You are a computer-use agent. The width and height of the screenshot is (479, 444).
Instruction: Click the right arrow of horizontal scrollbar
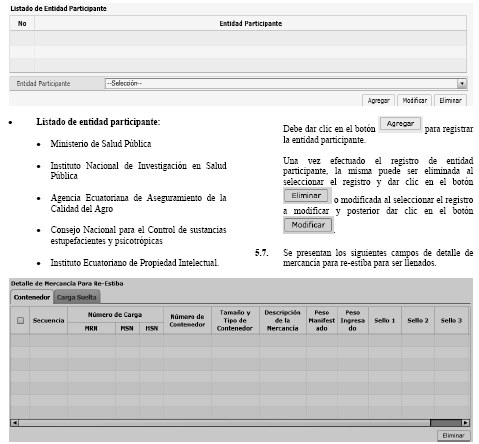(466, 423)
